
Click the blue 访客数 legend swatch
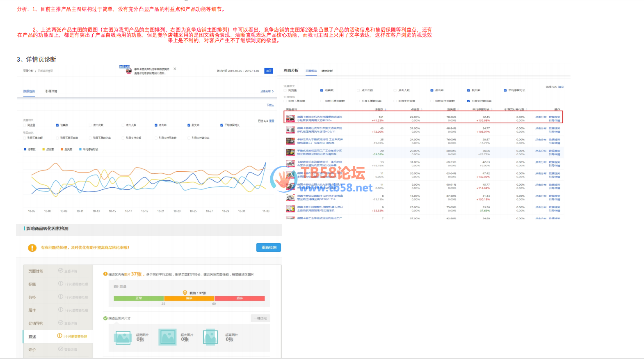click(25, 150)
